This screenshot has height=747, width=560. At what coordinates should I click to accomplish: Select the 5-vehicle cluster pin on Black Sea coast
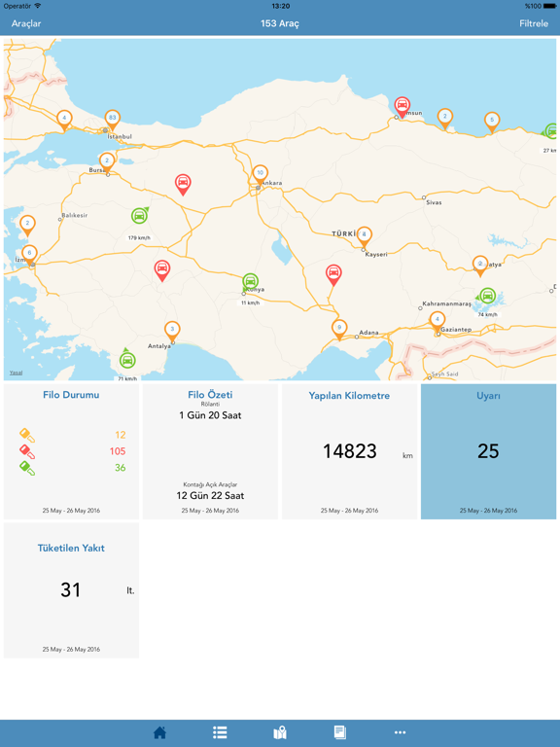492,122
